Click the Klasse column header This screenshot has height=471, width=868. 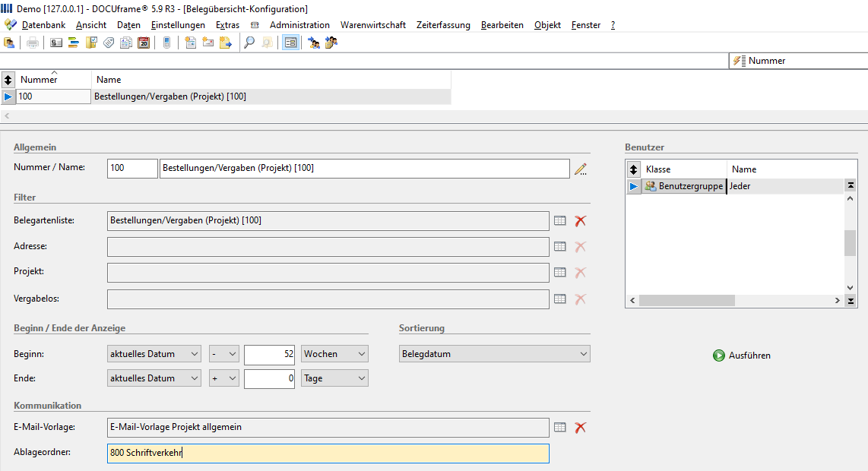pos(683,169)
